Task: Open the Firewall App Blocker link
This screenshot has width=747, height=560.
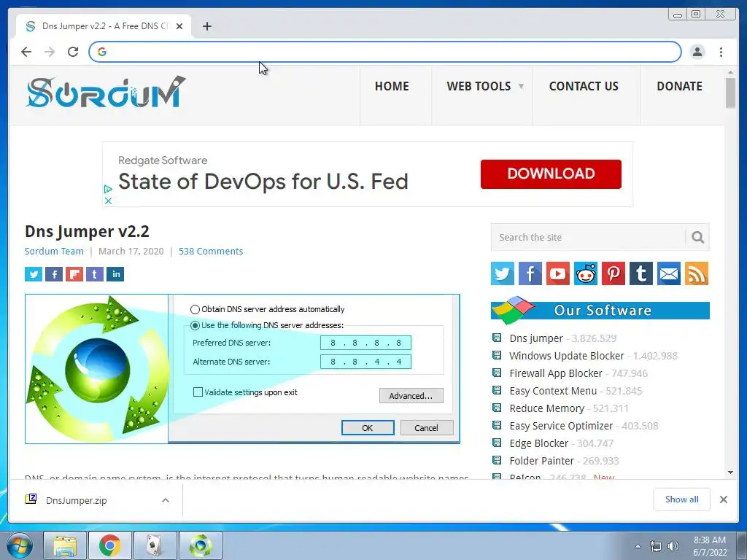Action: 555,373
